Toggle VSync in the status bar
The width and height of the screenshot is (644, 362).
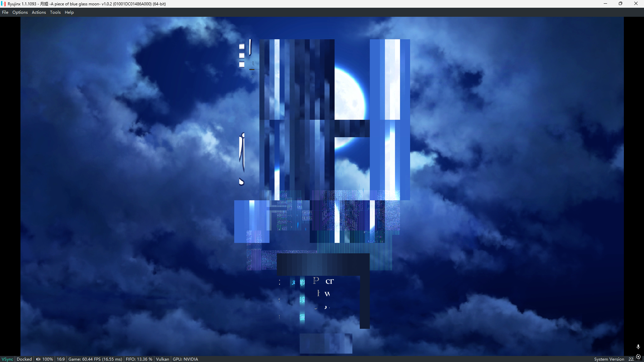click(7, 359)
